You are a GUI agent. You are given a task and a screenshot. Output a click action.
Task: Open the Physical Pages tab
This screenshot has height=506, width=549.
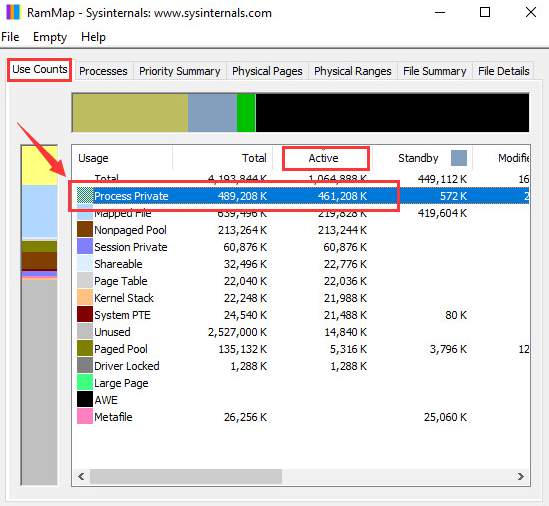(267, 71)
